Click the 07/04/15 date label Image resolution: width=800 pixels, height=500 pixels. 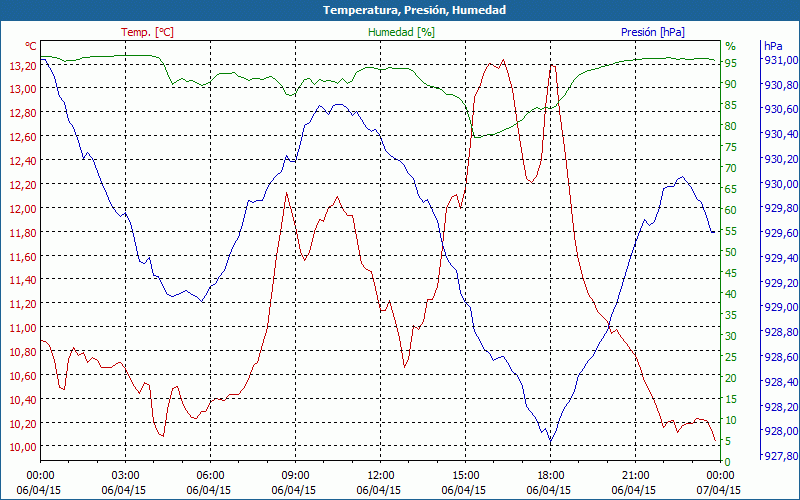coord(718,490)
